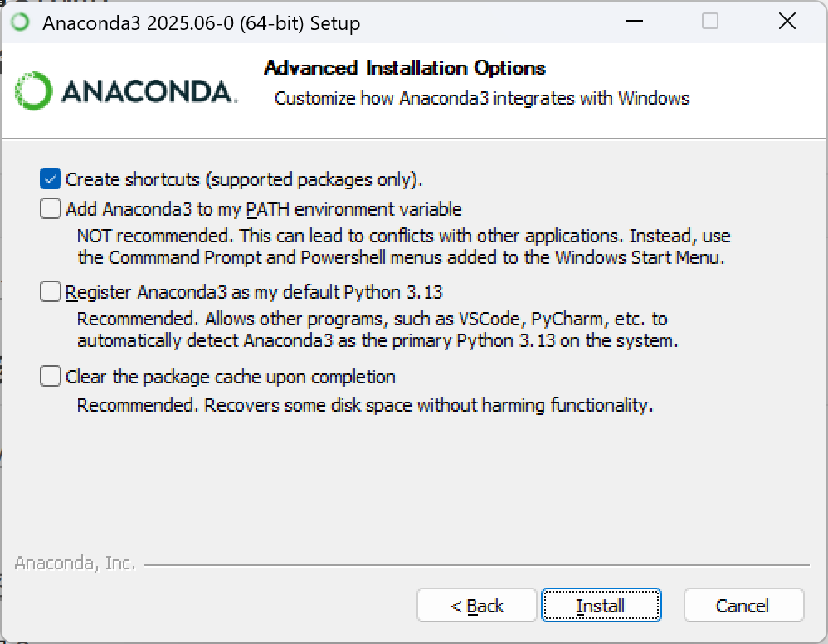828x644 pixels.
Task: Click the Anaconda3 2025.06-0 Setup title text
Action: [x=201, y=23]
